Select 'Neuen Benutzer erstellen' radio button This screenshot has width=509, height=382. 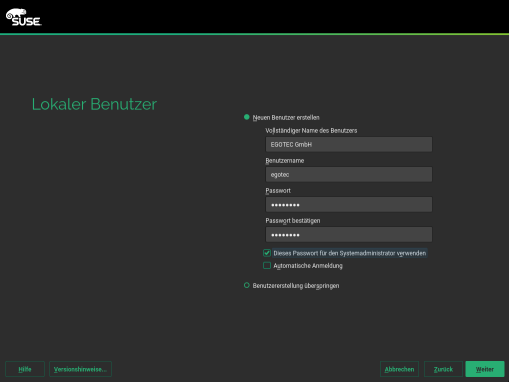pyautogui.click(x=247, y=117)
